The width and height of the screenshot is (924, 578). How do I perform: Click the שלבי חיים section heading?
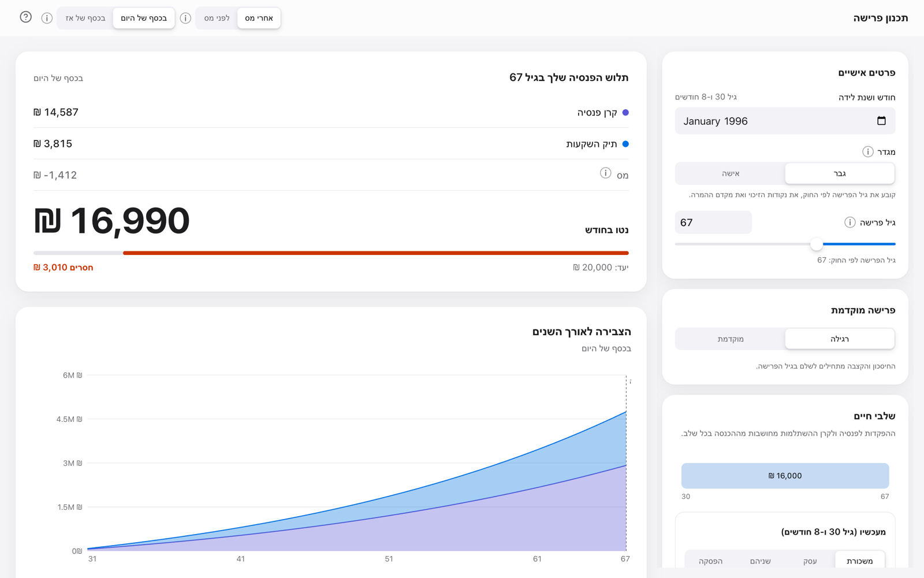[874, 416]
